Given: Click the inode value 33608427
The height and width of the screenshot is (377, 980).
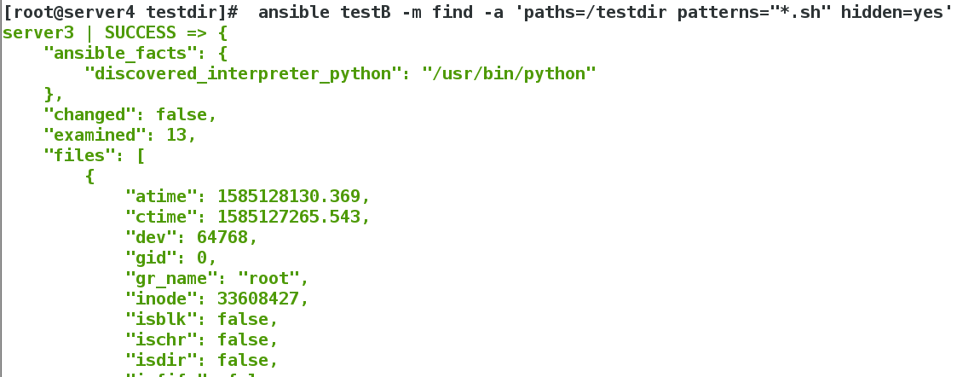Looking at the screenshot, I should coord(258,299).
